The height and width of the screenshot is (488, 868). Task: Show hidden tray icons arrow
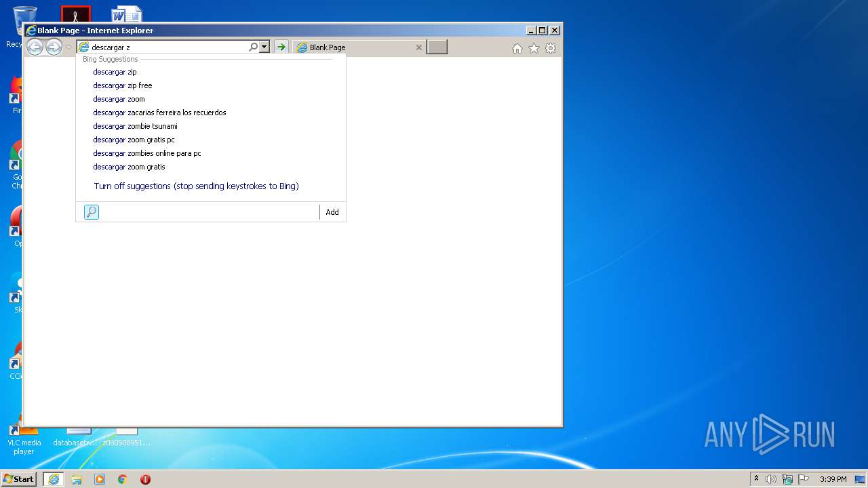click(756, 479)
